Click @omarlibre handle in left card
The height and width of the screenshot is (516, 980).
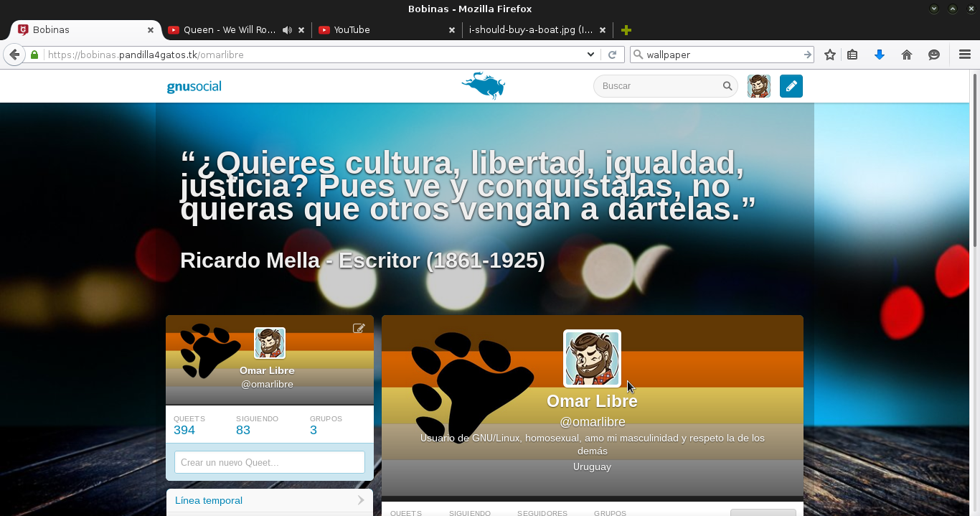coord(267,384)
